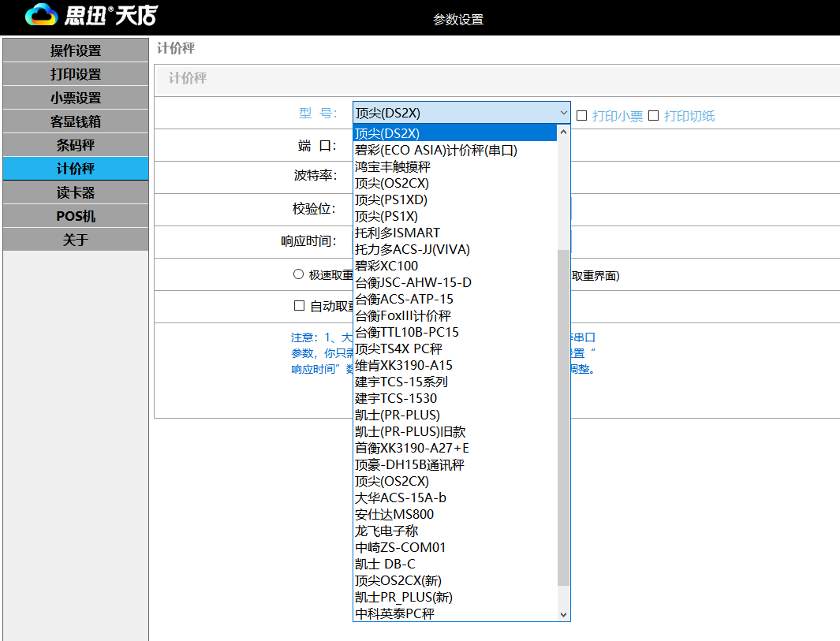Pick 顶尖TS4X PC秤 model
The height and width of the screenshot is (641, 840).
455,348
